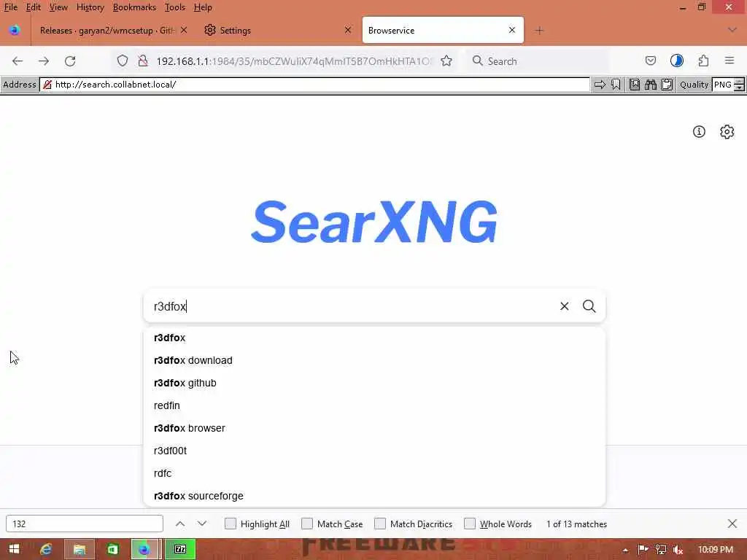Image resolution: width=747 pixels, height=560 pixels.
Task: Select suggestion 'r3dfox github'
Action: click(x=374, y=383)
